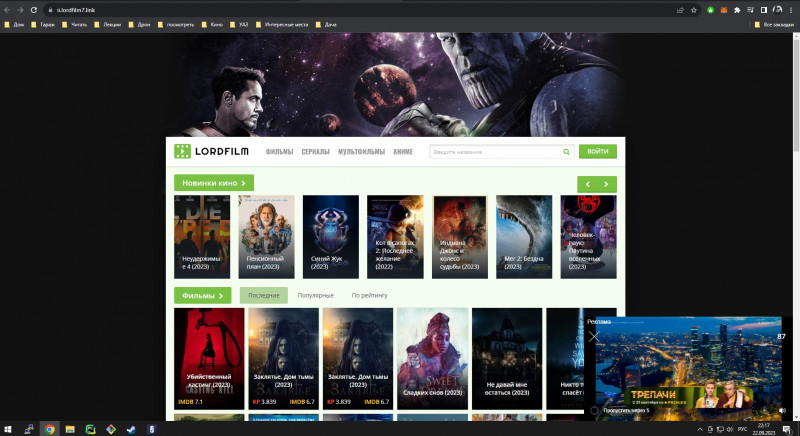Mute the ad video speaker icon
This screenshot has height=436, width=800.
[782, 410]
